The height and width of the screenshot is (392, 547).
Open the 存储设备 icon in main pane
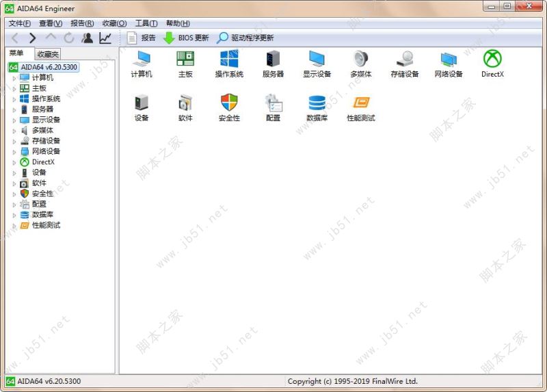pyautogui.click(x=405, y=64)
